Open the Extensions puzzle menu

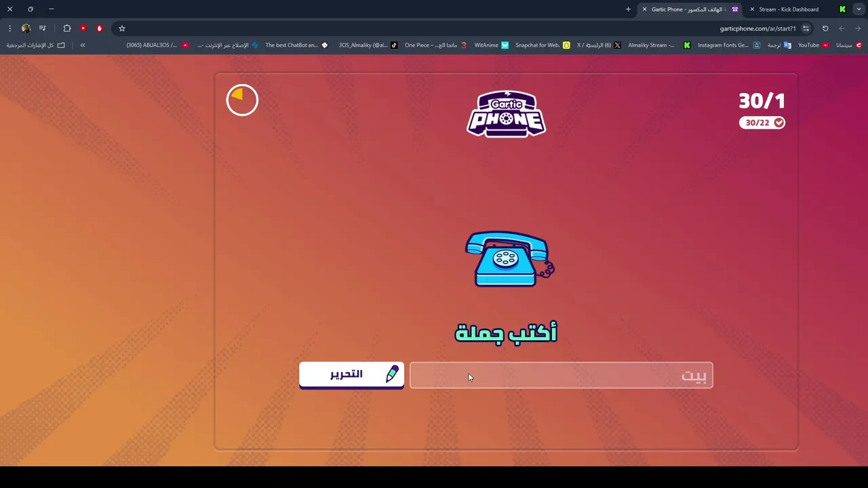tap(67, 28)
